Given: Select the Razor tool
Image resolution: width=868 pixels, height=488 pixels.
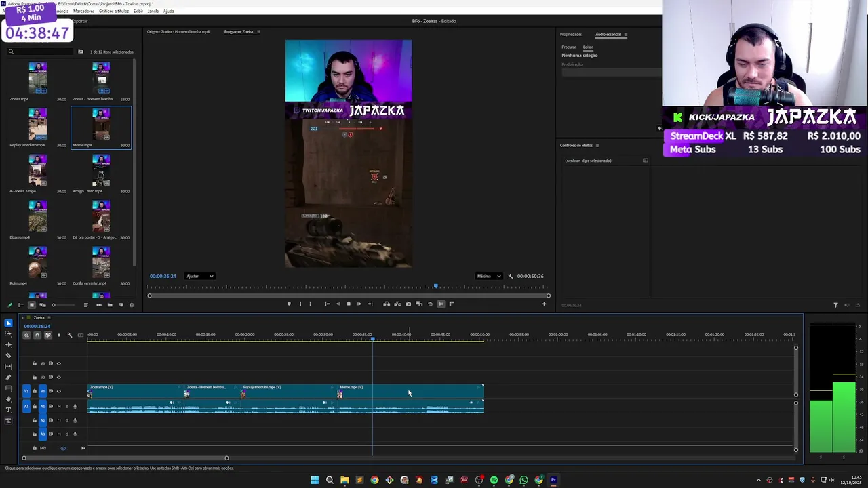Looking at the screenshot, I should (8, 355).
